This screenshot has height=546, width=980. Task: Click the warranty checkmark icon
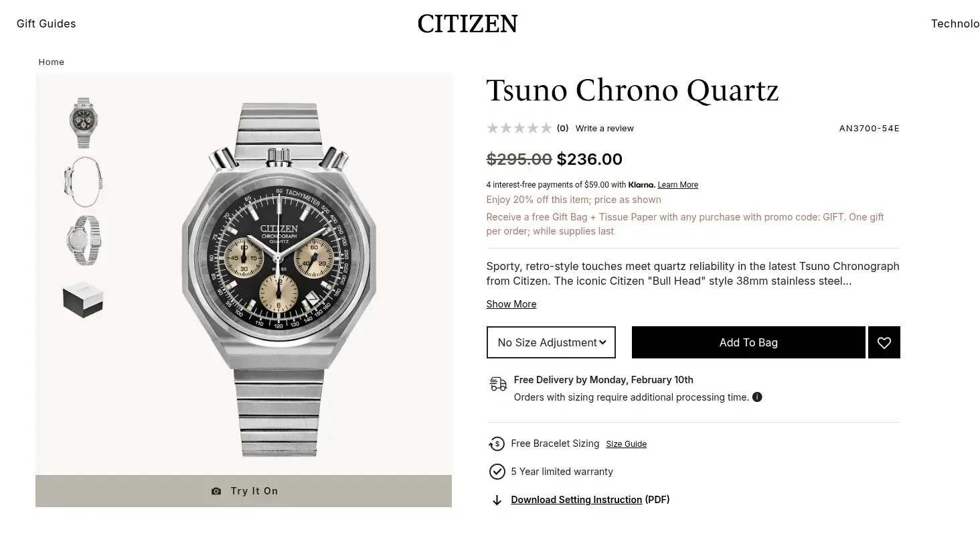coord(497,472)
